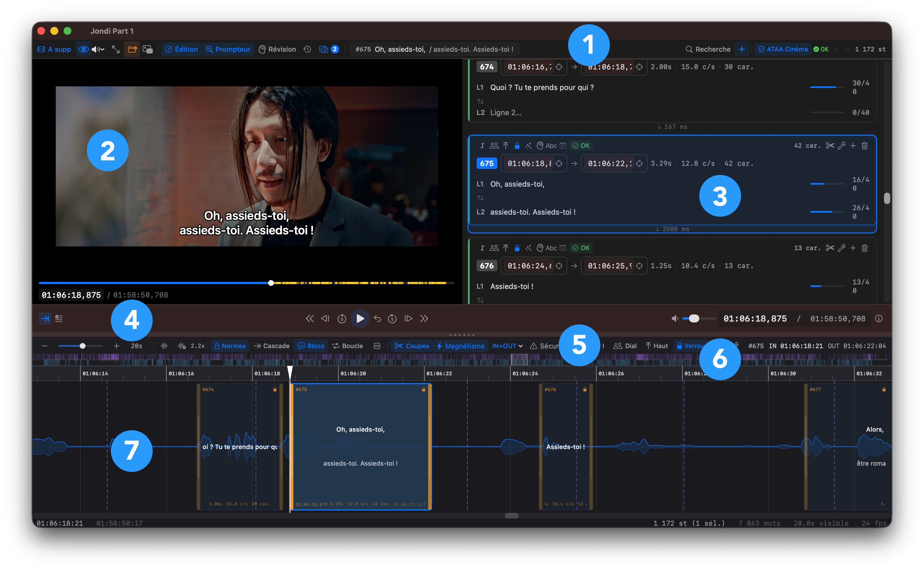This screenshot has width=924, height=570.
Task: Disable the Magnétisme snapping toggle
Action: 461,346
